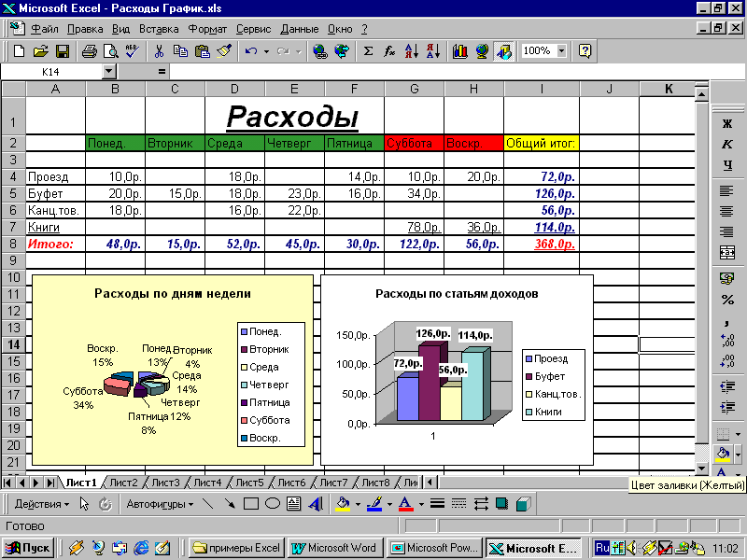Click the Save floppy disk icon

point(63,51)
